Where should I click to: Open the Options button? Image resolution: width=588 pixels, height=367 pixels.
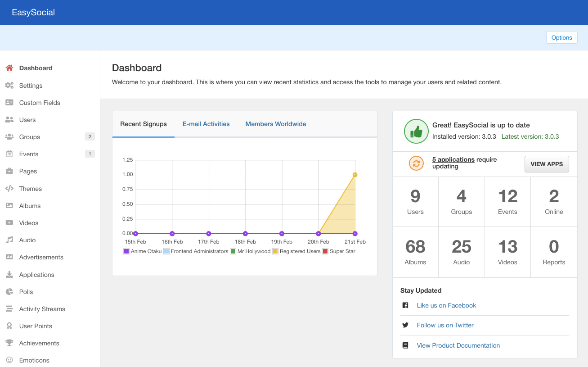pyautogui.click(x=561, y=37)
